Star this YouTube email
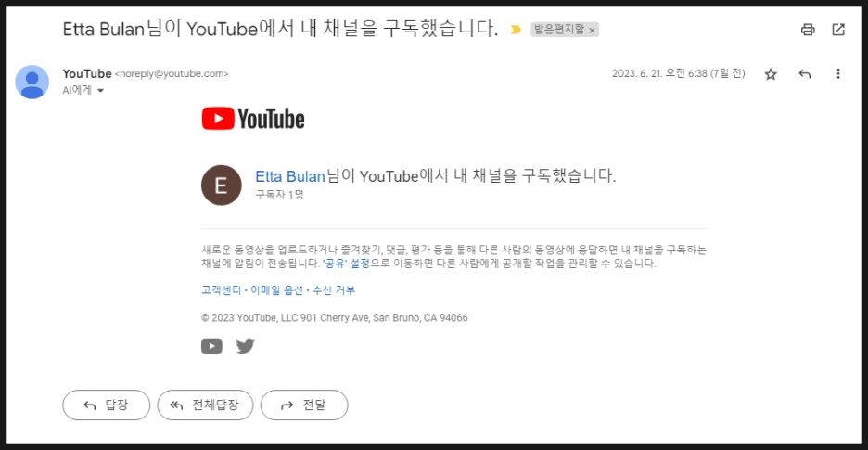 click(x=771, y=74)
